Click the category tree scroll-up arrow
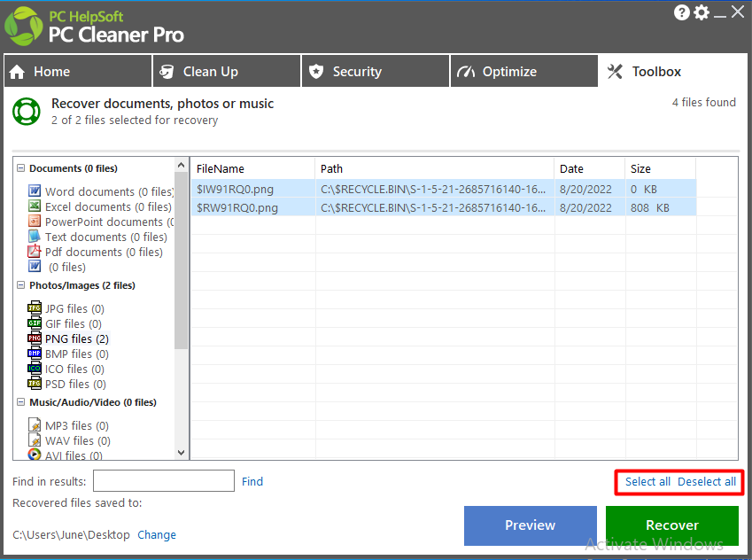Image resolution: width=752 pixels, height=560 pixels. [x=181, y=165]
